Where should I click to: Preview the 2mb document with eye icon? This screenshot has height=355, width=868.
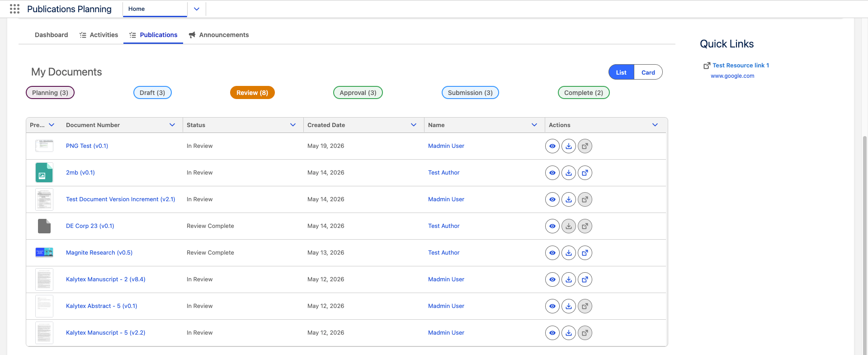[552, 173]
